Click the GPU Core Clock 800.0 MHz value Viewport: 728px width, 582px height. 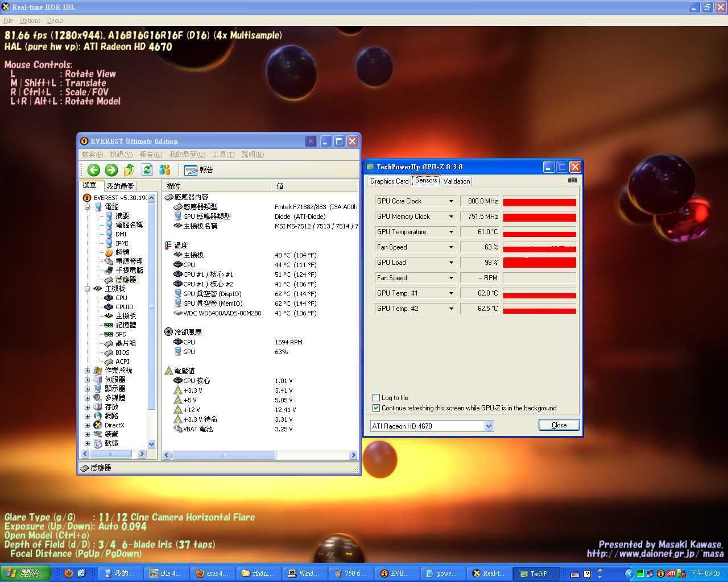(479, 201)
